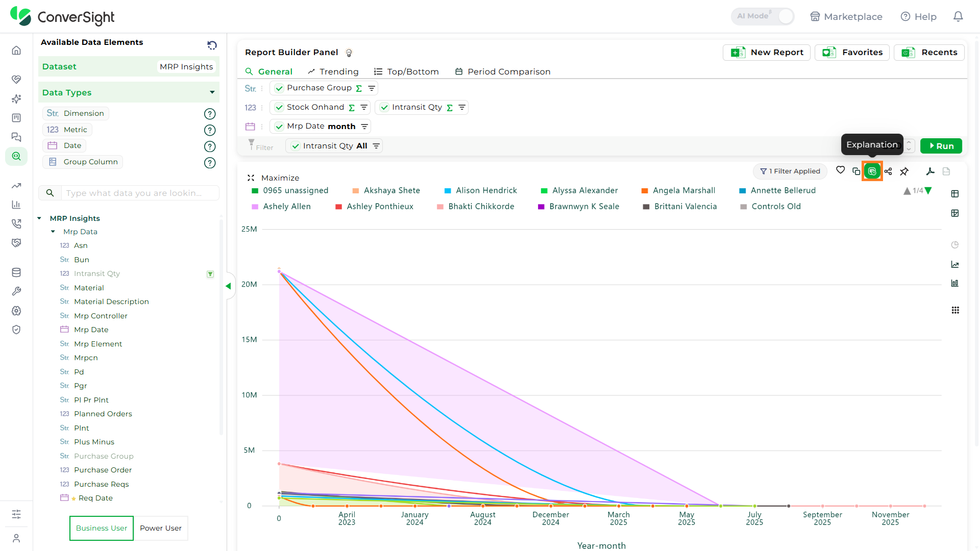Toggle the AI Mode switch

[763, 16]
